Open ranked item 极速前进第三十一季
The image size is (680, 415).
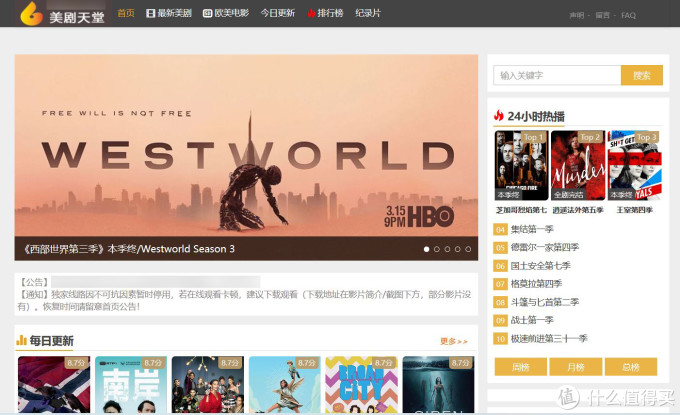[549, 338]
